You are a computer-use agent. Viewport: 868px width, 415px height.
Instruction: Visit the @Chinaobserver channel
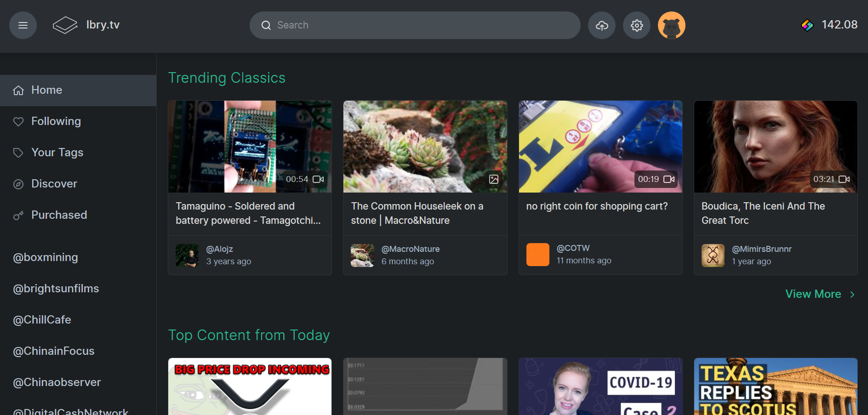coord(57,382)
